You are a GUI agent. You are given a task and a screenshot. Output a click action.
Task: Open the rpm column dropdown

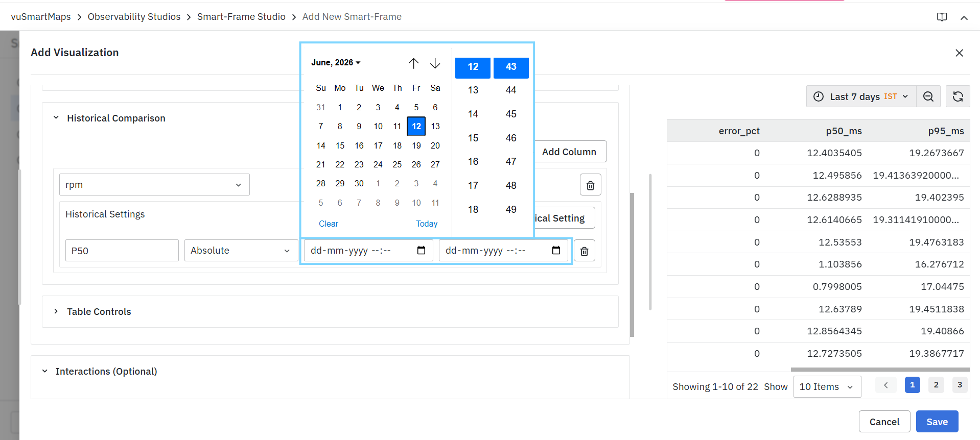pos(154,185)
